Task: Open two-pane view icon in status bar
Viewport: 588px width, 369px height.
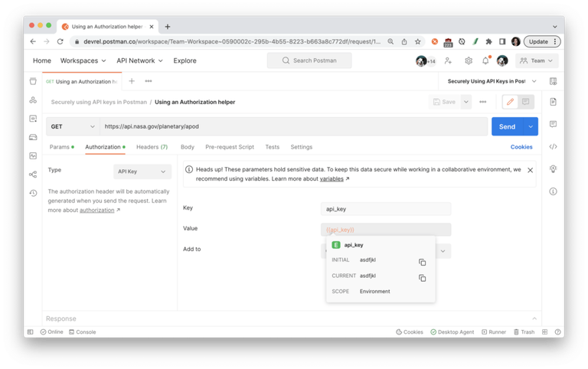Action: click(x=544, y=332)
